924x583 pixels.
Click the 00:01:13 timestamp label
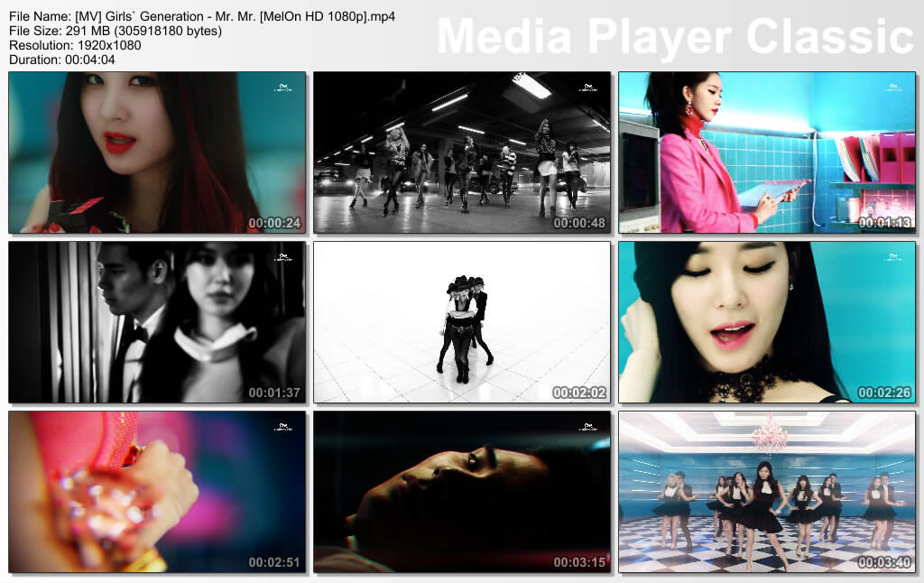(x=884, y=223)
